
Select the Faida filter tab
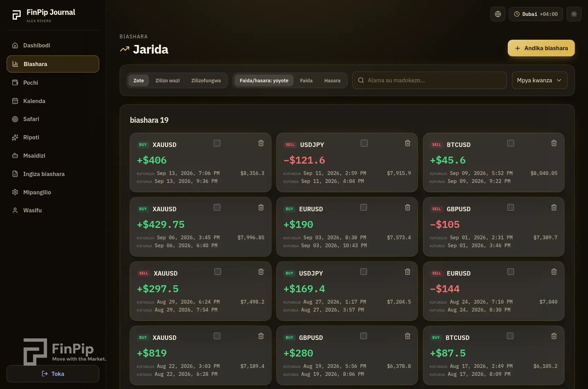pyautogui.click(x=306, y=81)
